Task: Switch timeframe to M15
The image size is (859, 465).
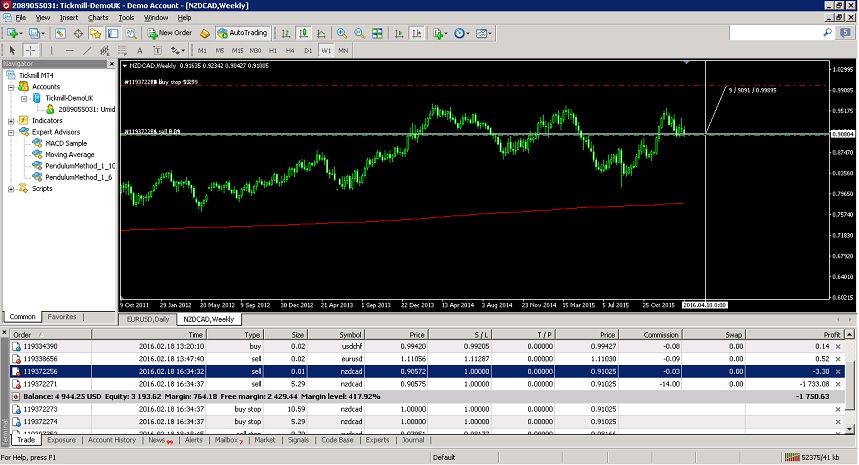Action: pos(237,50)
